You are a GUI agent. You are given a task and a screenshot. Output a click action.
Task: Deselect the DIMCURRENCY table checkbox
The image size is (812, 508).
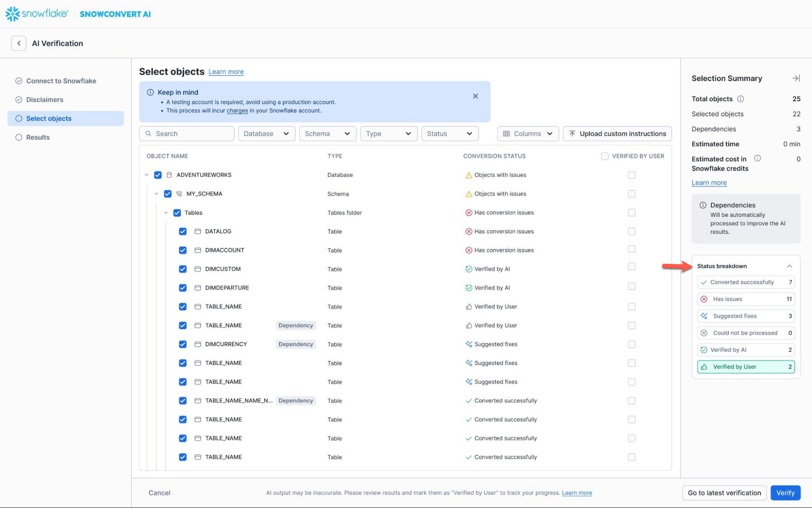point(183,344)
